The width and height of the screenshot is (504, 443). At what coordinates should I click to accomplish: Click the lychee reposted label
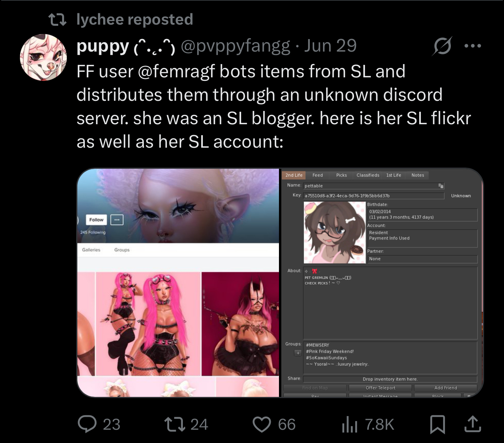pos(135,19)
